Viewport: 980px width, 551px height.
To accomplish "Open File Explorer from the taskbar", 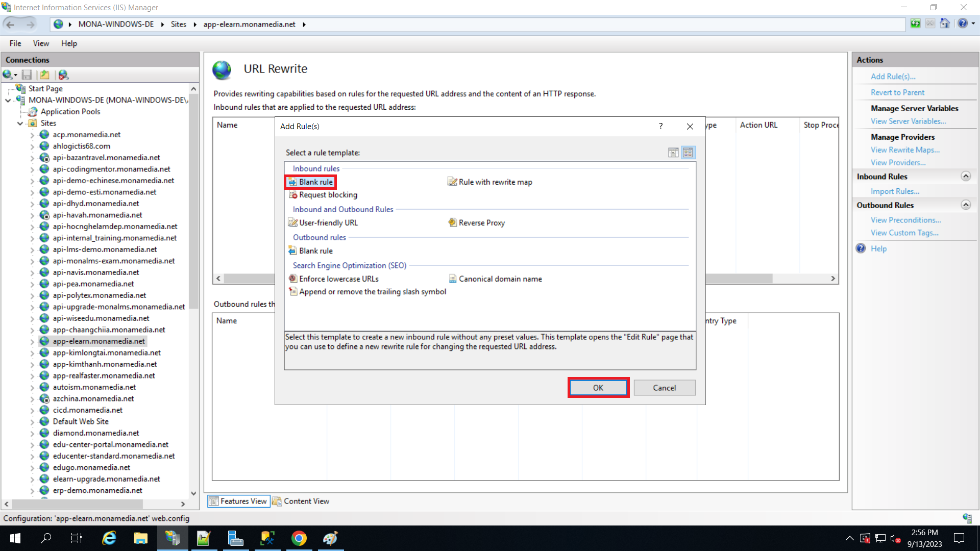I will tap(140, 538).
